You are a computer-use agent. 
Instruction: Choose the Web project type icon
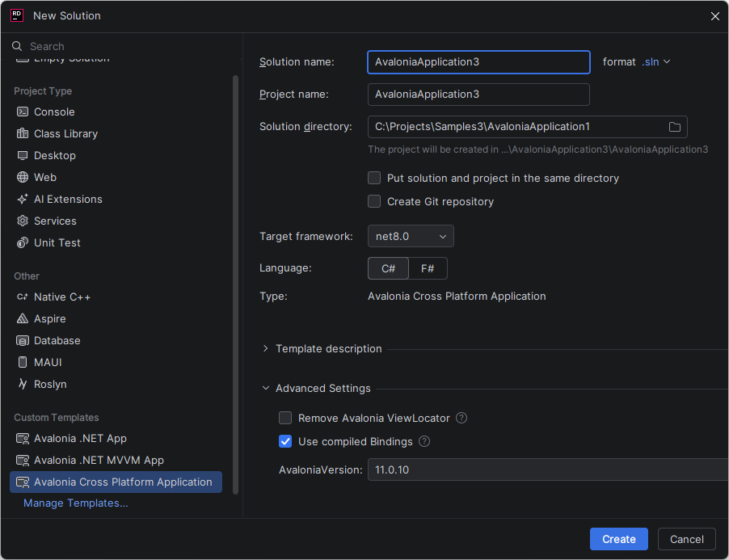(x=22, y=177)
